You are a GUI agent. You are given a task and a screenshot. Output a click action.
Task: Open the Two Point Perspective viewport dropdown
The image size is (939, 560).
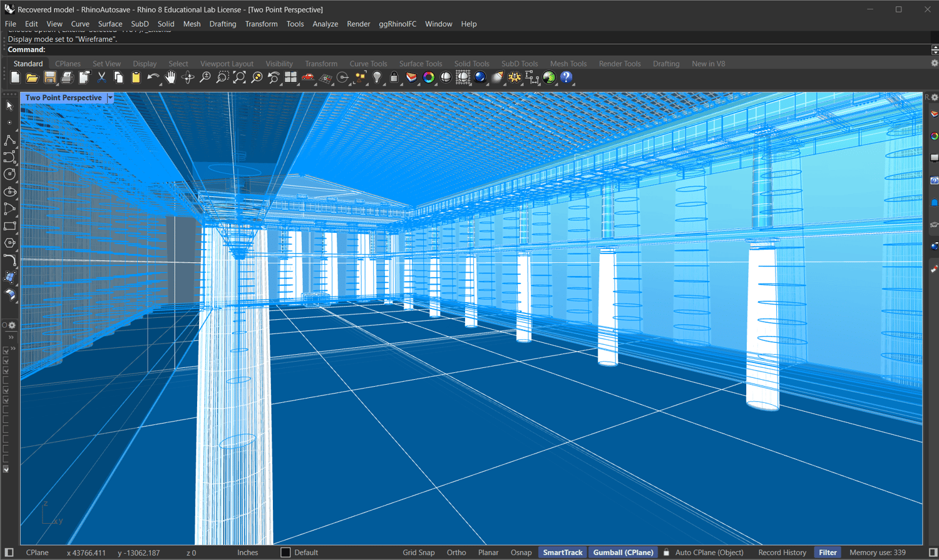(x=111, y=98)
